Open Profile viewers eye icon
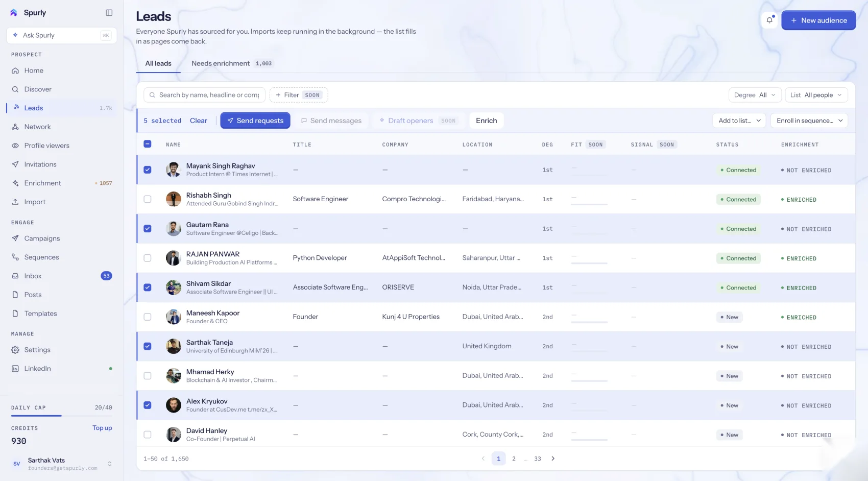This screenshot has width=868, height=481. (x=15, y=146)
